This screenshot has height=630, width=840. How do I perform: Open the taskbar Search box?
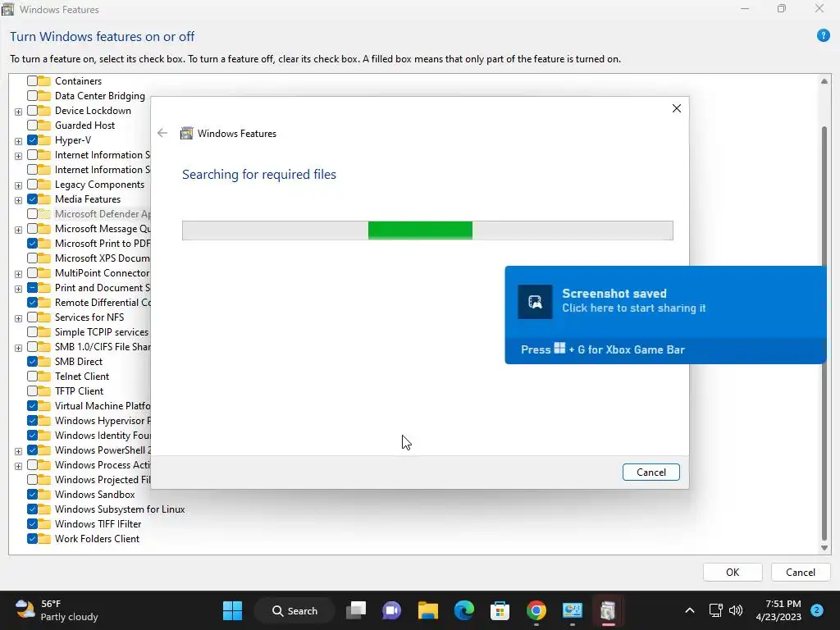point(294,610)
